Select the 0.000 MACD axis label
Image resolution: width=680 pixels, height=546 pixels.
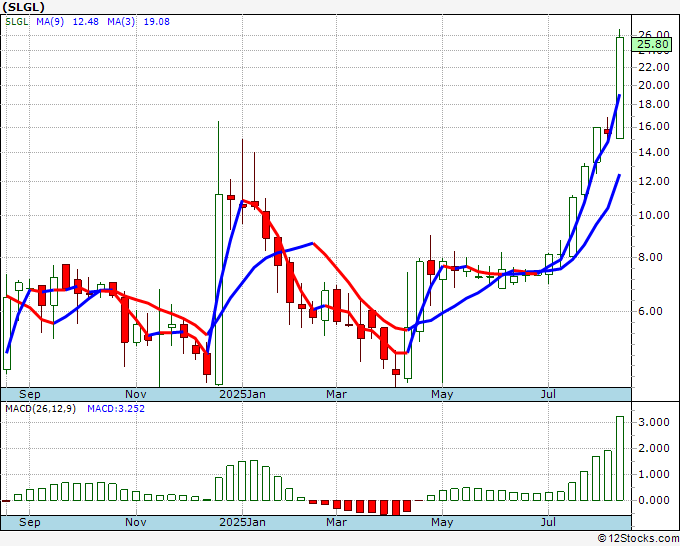654,500
